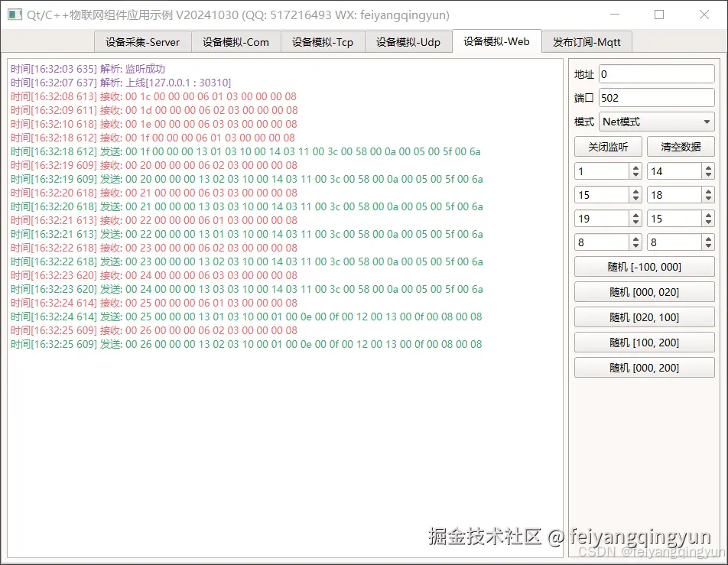Increment the spinbox showing value 1
The width and height of the screenshot is (728, 565).
[636, 167]
